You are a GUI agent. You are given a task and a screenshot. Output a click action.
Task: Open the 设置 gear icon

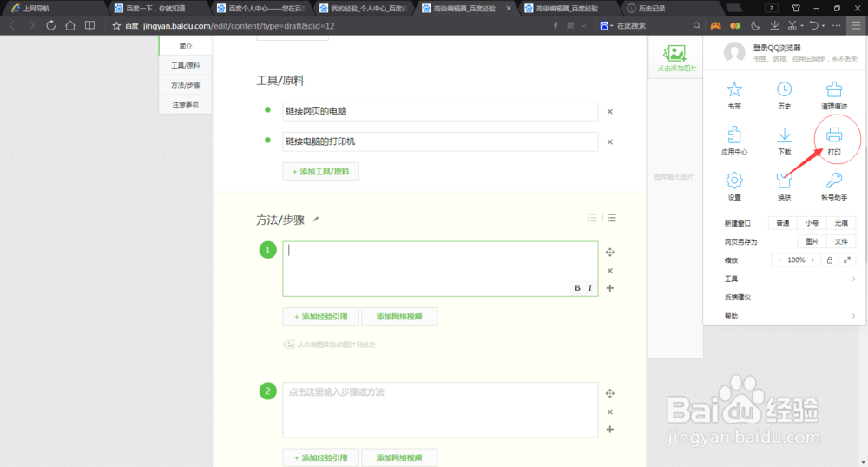tap(734, 181)
